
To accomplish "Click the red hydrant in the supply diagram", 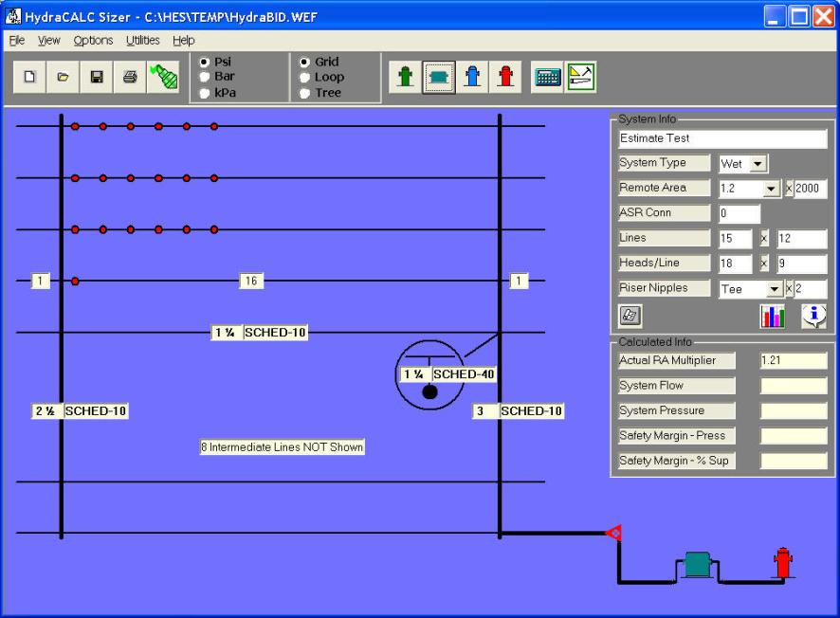I will click(x=783, y=562).
